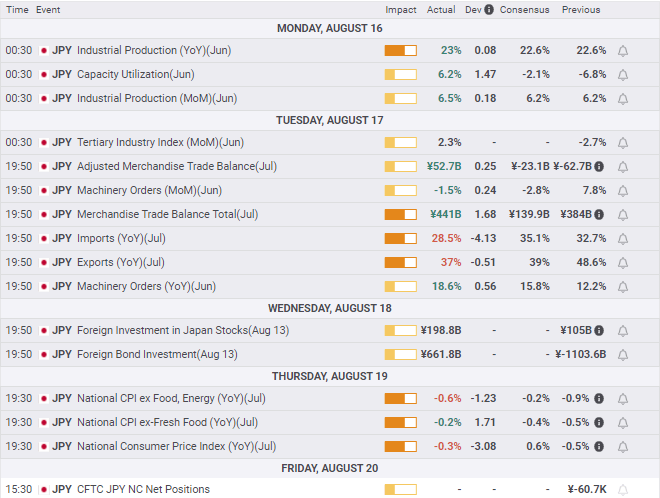Click the info icon beside Dev header
Image resolution: width=660 pixels, height=498 pixels.
(488, 10)
